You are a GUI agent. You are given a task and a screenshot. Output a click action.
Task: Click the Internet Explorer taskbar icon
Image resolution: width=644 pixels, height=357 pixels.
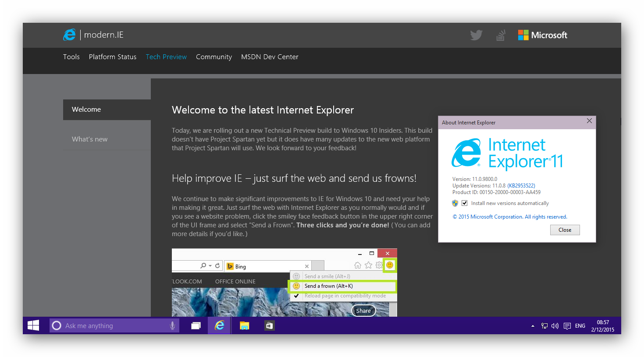pyautogui.click(x=220, y=325)
